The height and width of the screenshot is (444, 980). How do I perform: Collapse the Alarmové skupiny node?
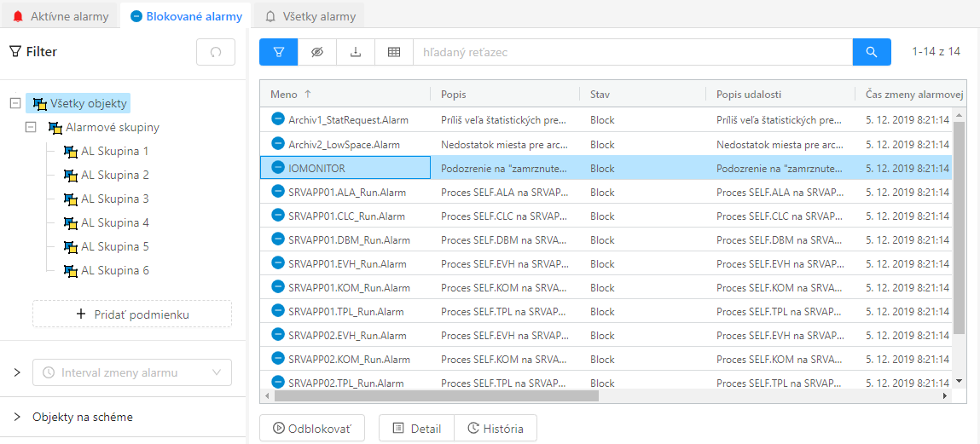(x=31, y=128)
